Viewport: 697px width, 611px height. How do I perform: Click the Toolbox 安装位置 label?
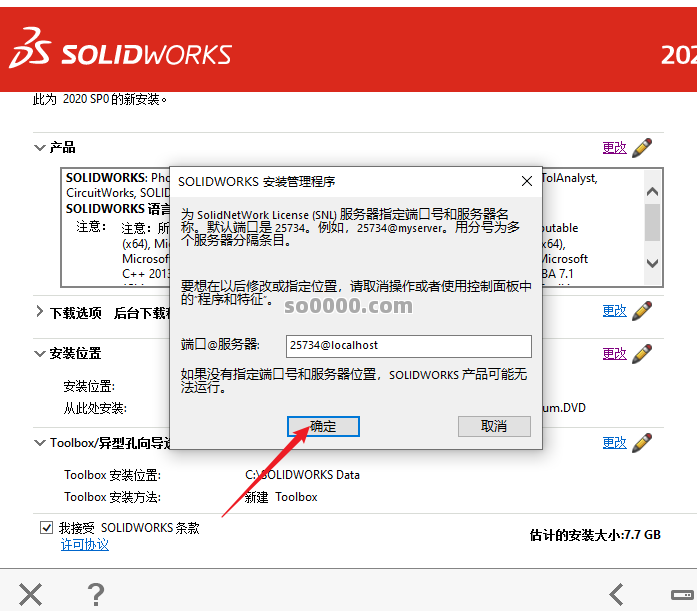coord(112,475)
